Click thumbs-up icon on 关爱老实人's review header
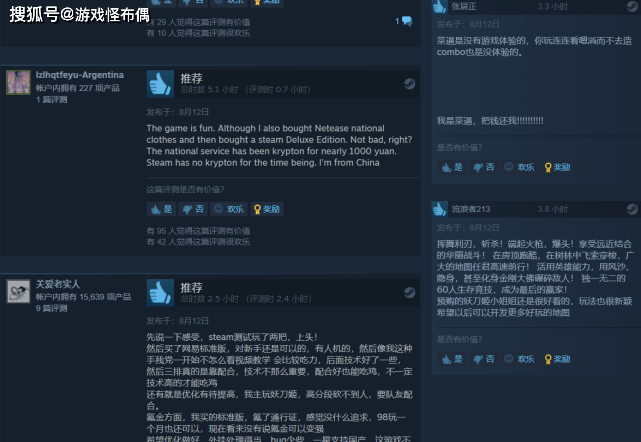The height and width of the screenshot is (442, 641). tap(160, 293)
